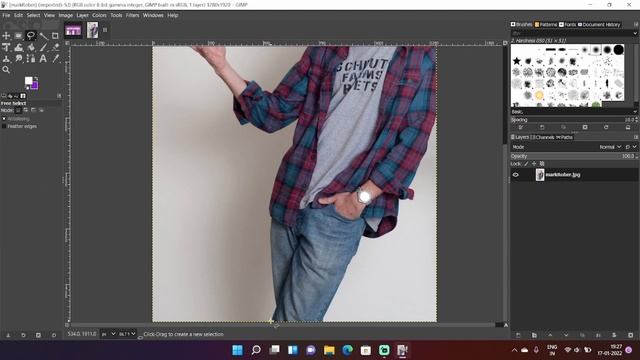Open the Filters menu

(132, 15)
